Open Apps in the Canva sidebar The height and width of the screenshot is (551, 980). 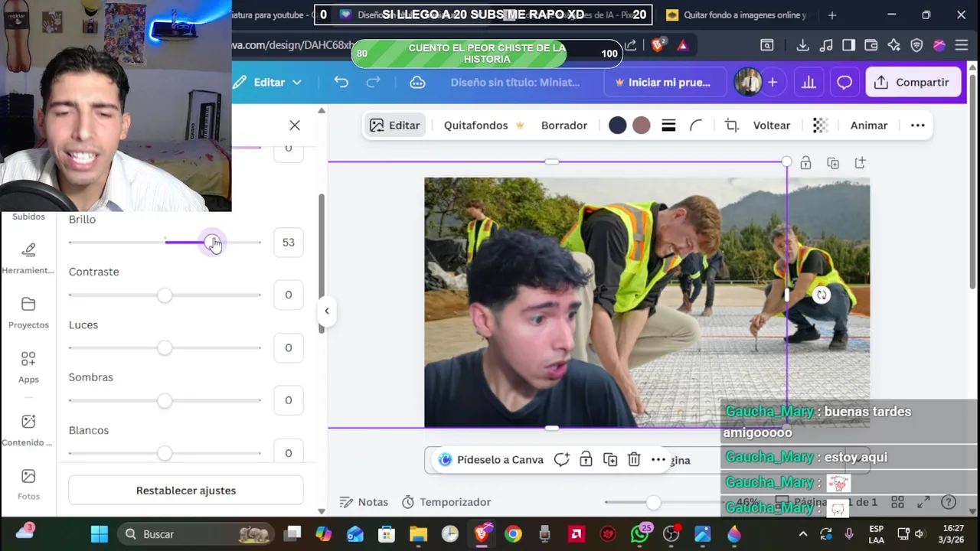pyautogui.click(x=28, y=367)
